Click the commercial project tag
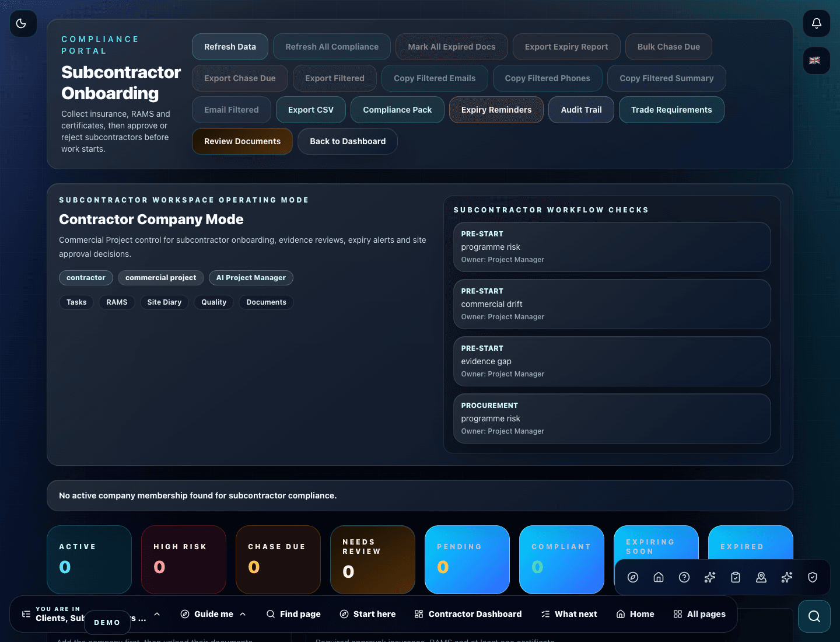Viewport: 840px width, 642px height. click(x=161, y=278)
